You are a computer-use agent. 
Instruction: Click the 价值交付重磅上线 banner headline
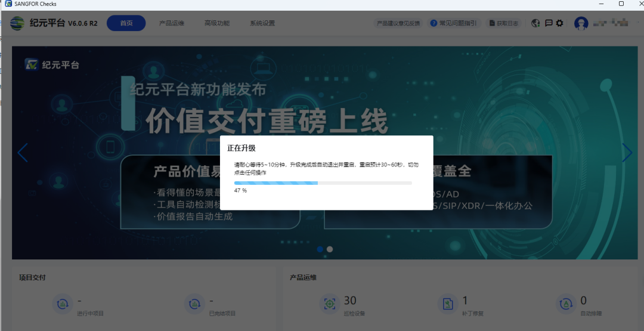click(x=267, y=122)
